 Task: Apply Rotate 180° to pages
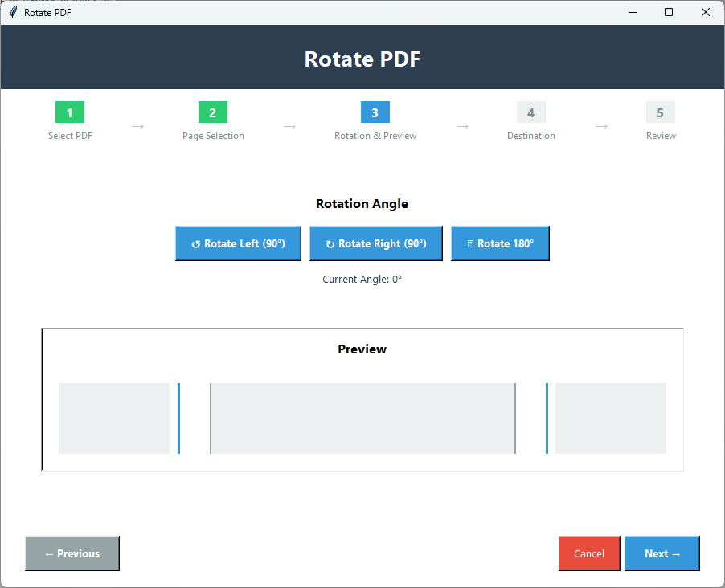tap(500, 243)
